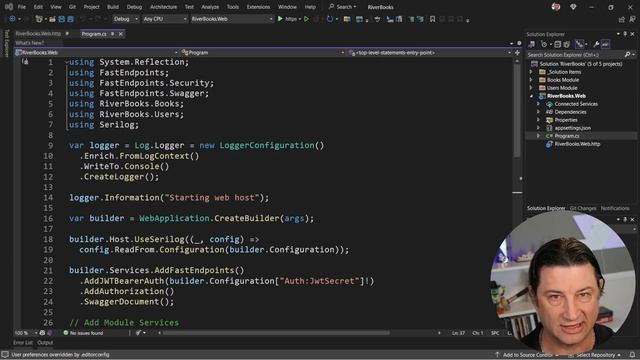Open the Debug configuration dropdown
Image resolution: width=640 pixels, height=360 pixels.
click(125, 19)
